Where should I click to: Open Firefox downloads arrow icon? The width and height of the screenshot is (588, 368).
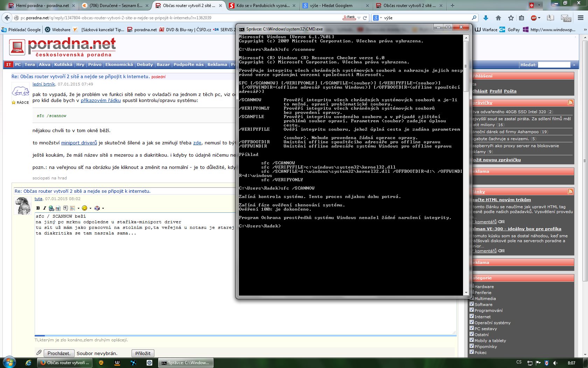(x=486, y=18)
